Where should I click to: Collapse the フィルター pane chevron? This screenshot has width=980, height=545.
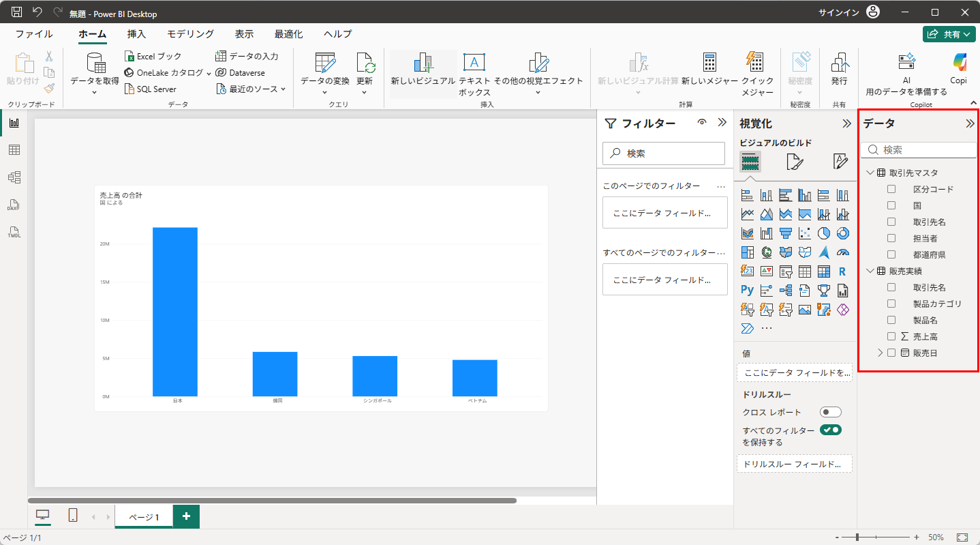pos(722,123)
